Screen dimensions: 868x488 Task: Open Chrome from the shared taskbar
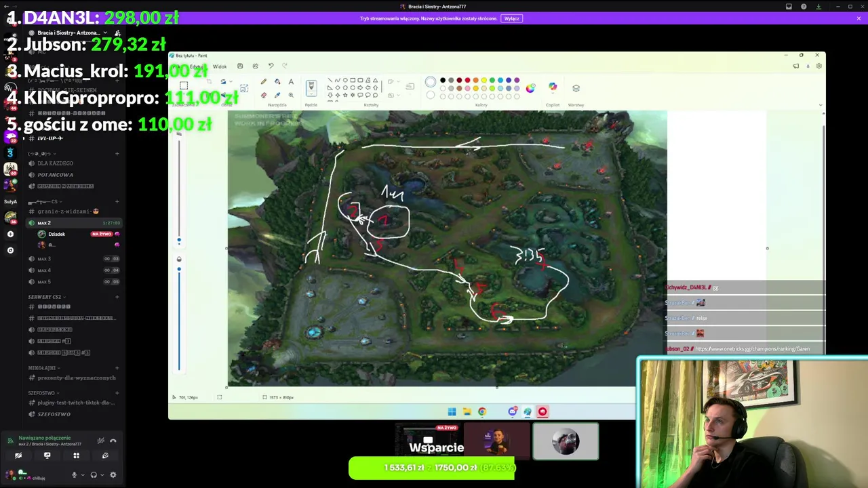click(x=482, y=411)
